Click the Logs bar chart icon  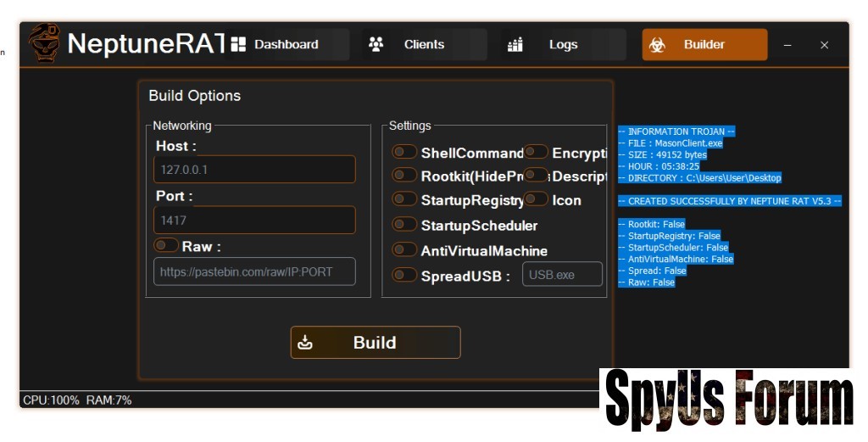coord(515,44)
